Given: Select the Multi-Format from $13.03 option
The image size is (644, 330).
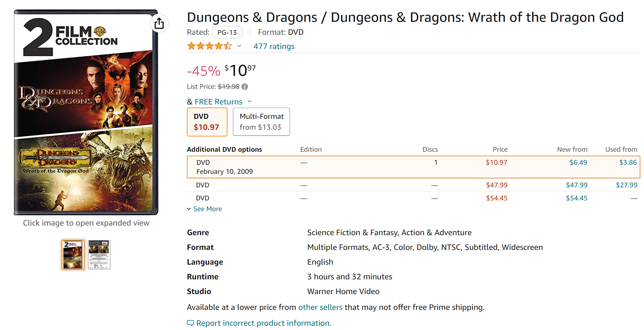Looking at the screenshot, I should [x=261, y=122].
